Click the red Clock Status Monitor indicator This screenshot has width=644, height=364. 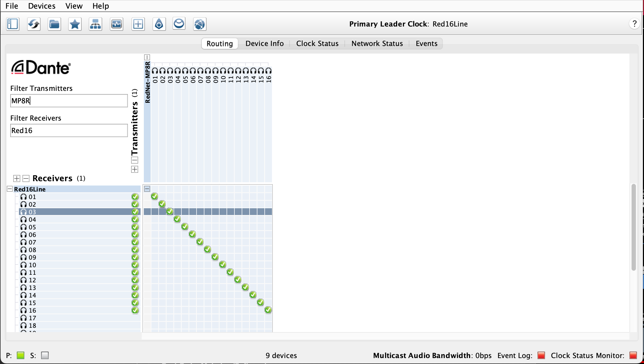(x=633, y=355)
